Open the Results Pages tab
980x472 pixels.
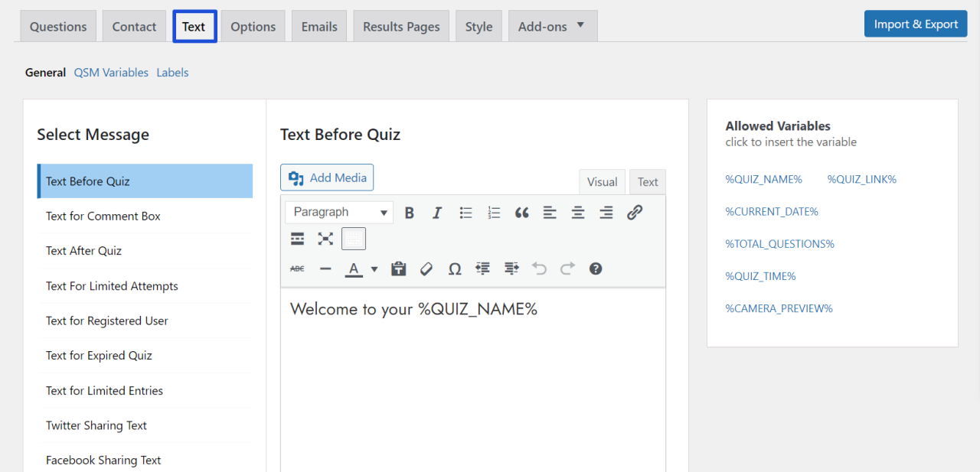(x=401, y=26)
